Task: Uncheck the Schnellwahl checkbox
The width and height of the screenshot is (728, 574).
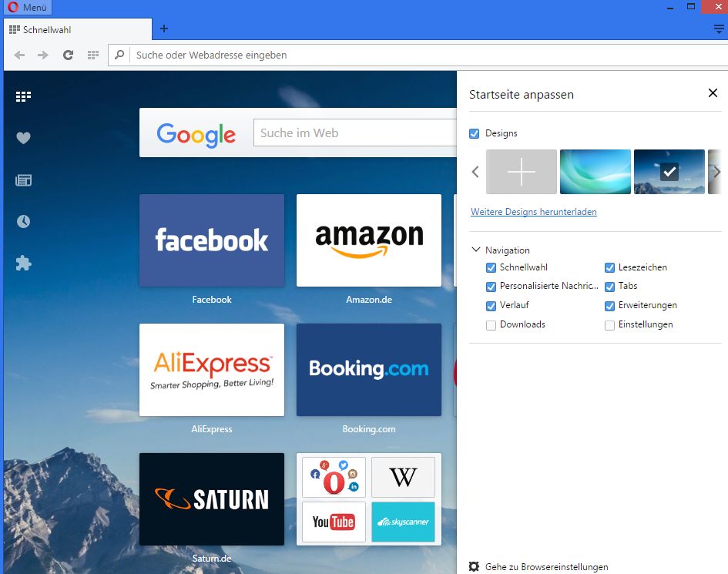Action: pos(491,268)
